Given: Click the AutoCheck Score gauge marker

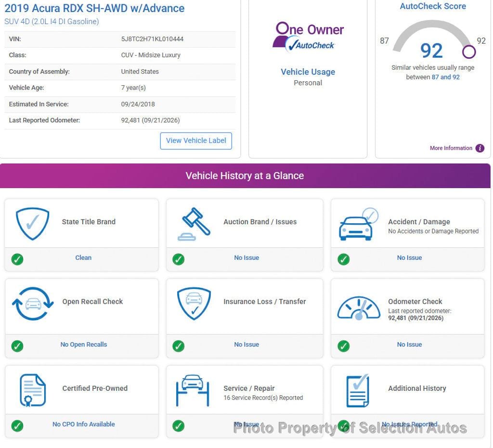Looking at the screenshot, I should click(x=469, y=52).
